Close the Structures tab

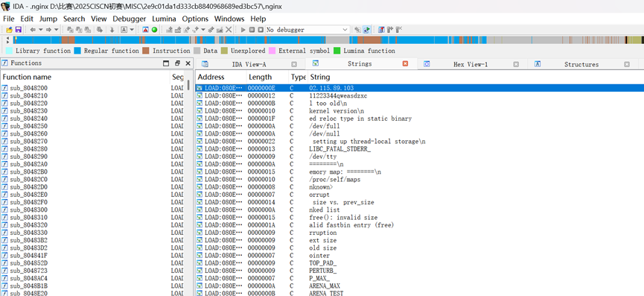[627, 64]
